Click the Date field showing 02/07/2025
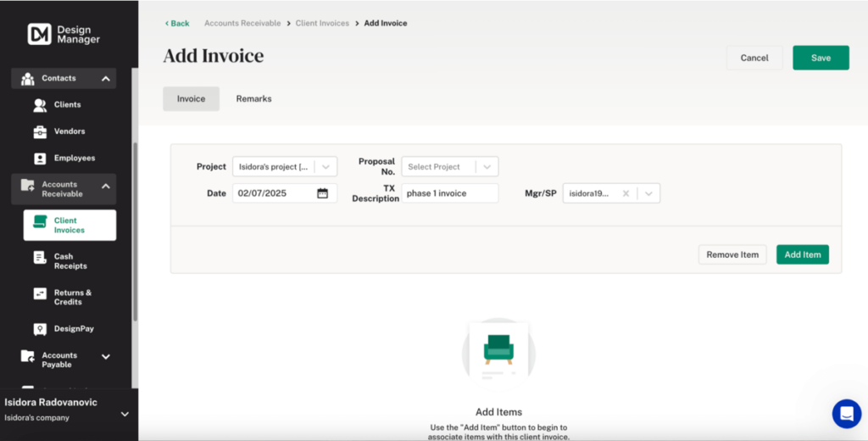 click(285, 193)
